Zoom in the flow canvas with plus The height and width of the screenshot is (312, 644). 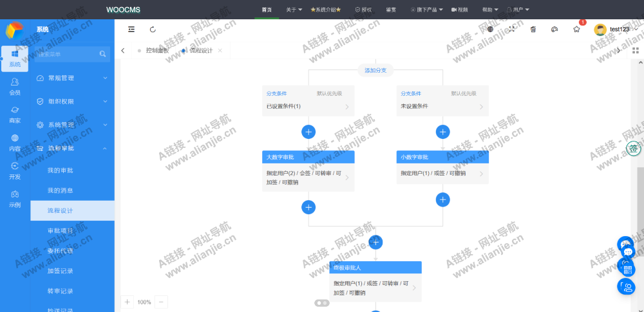(x=127, y=302)
